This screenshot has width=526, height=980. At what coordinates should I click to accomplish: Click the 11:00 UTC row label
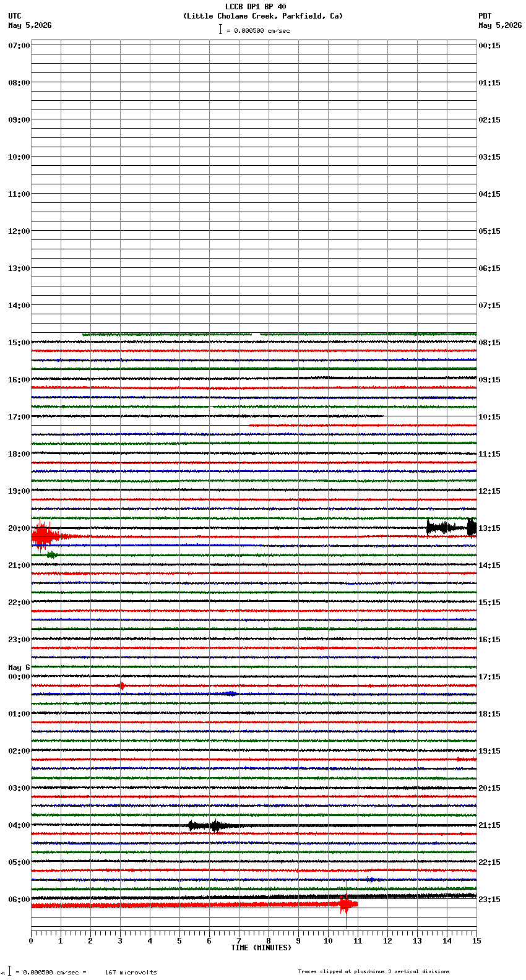coord(19,194)
